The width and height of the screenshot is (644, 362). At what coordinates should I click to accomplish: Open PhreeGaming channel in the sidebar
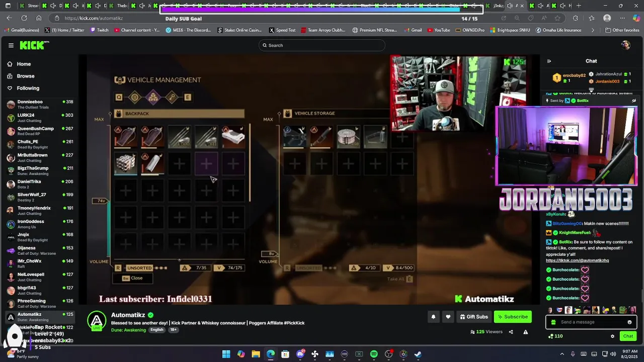(39, 304)
